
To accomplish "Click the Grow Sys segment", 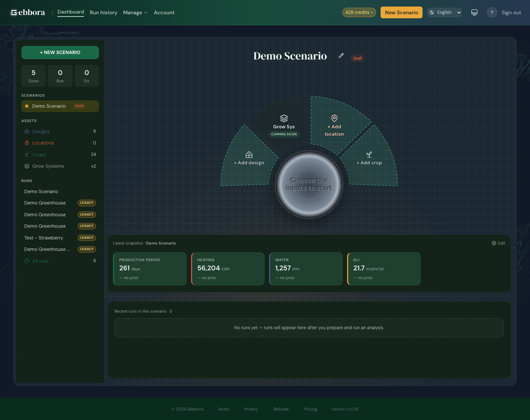I will pos(284,126).
